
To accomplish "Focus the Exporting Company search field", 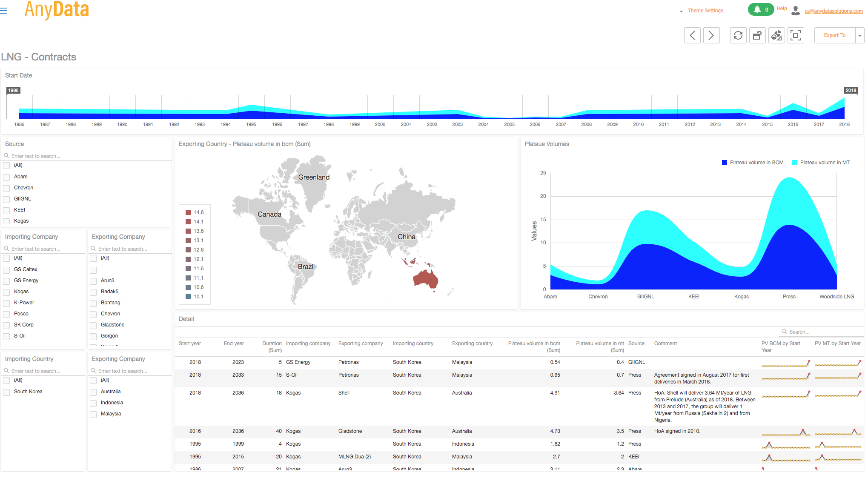I will [131, 249].
